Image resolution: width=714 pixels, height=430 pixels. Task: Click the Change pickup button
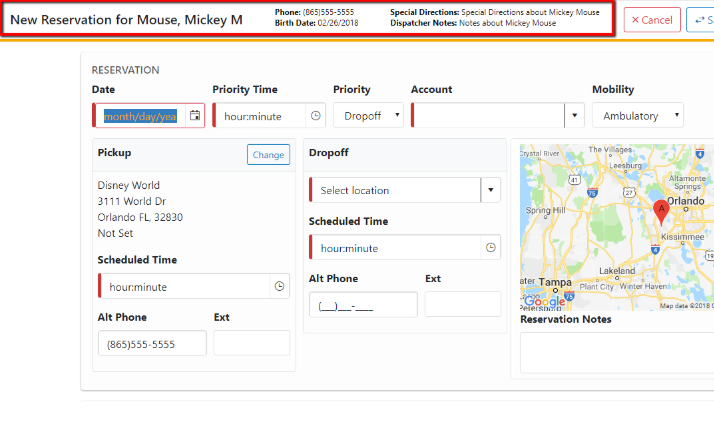point(268,154)
